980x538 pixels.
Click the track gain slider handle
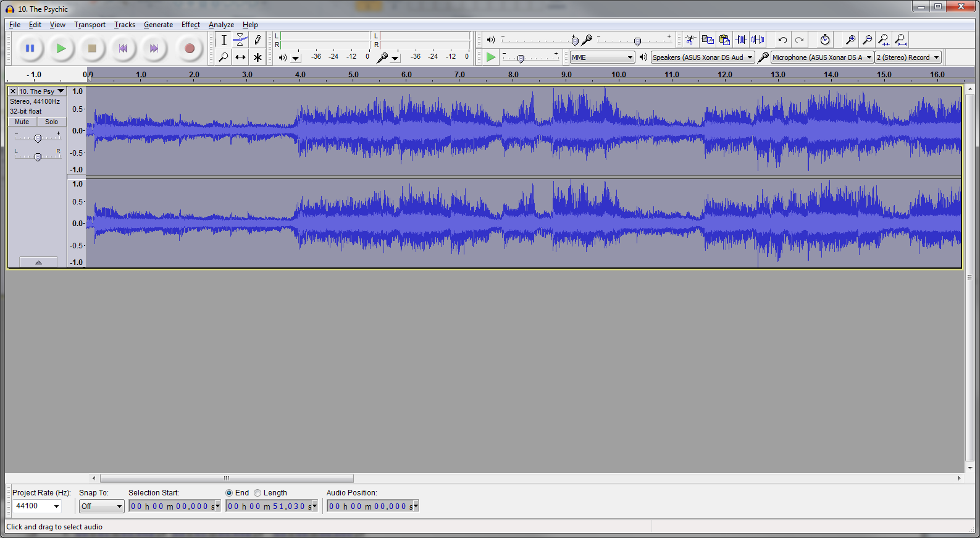click(38, 139)
